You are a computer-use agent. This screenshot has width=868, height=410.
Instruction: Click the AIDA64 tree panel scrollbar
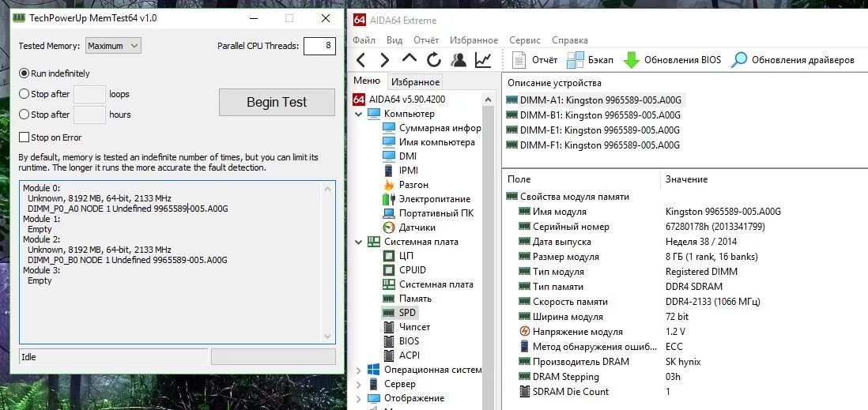tap(489, 252)
